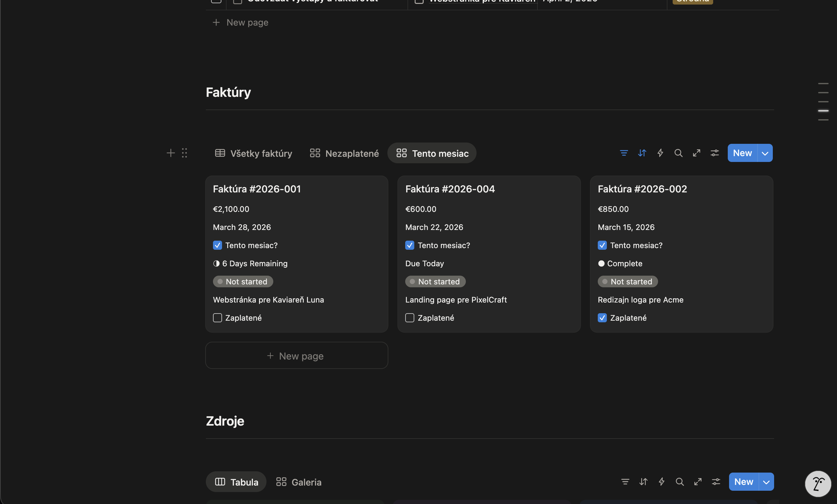Select the Tabula view in Zdroje
The image size is (837, 504).
[x=236, y=482]
